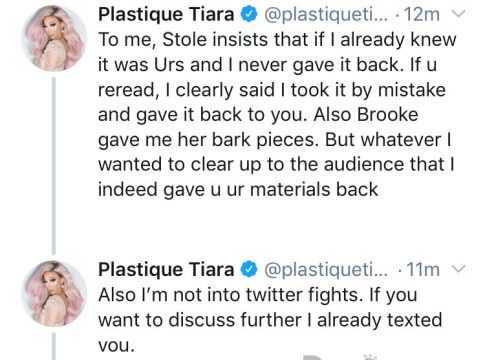
Task: Click the verified badge on the first tweet
Action: (249, 15)
